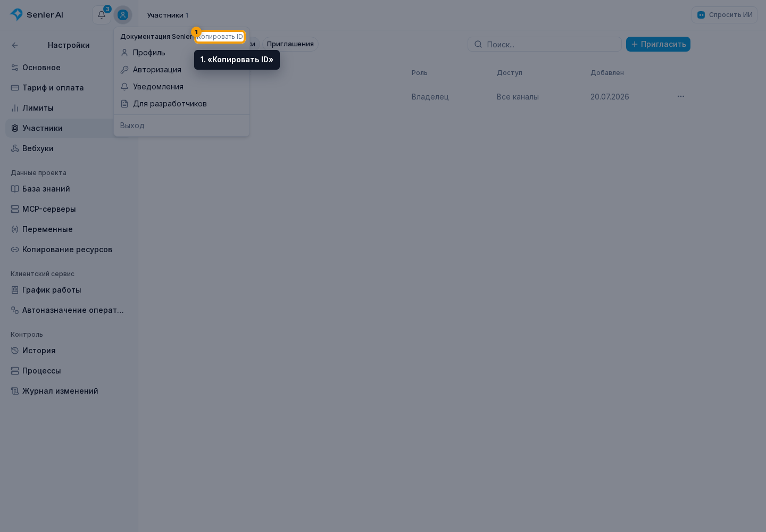Open Журнал изменений
This screenshot has width=766, height=532.
click(69, 391)
